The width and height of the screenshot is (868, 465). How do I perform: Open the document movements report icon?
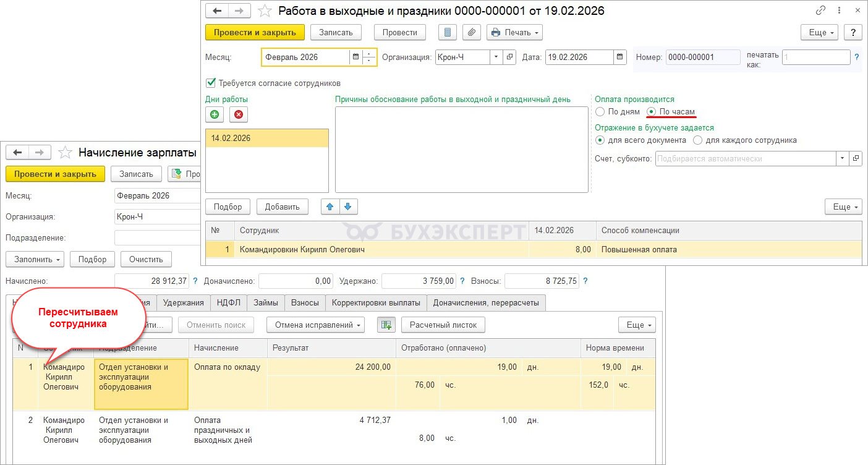pos(448,32)
